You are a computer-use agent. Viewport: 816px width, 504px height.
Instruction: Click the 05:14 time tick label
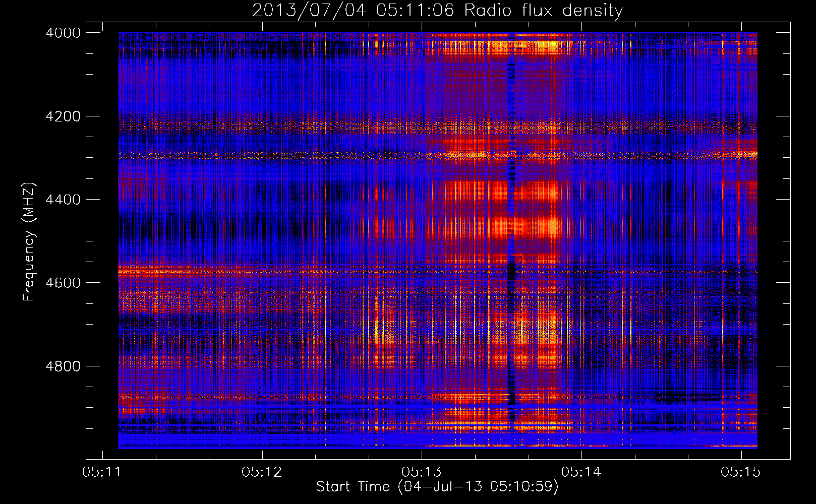pyautogui.click(x=581, y=472)
